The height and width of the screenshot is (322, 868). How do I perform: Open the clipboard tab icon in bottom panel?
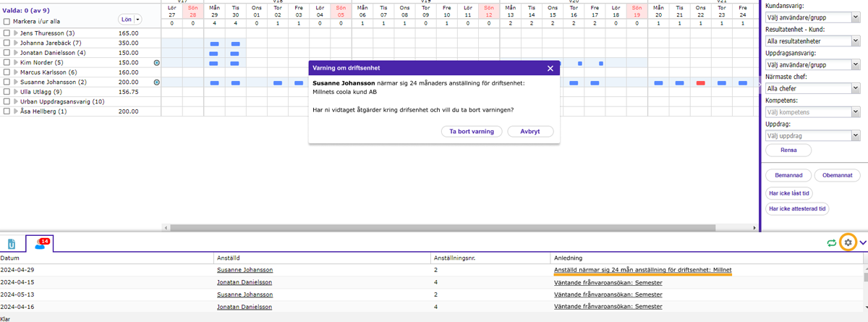pos(12,244)
